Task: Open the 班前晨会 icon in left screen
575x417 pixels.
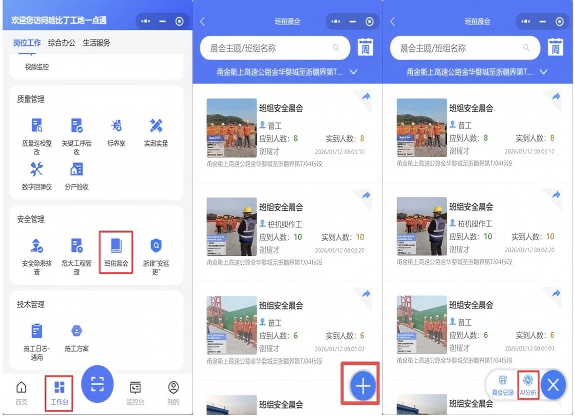Action: click(116, 246)
